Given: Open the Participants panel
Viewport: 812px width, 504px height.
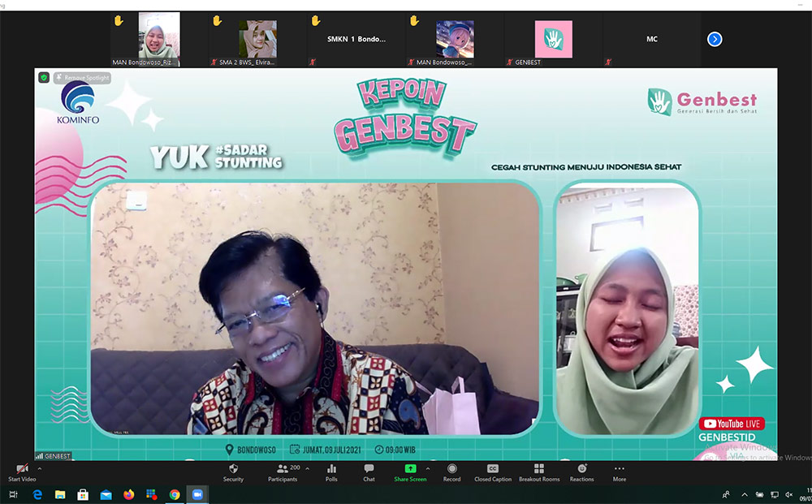Looking at the screenshot, I should click(x=283, y=472).
